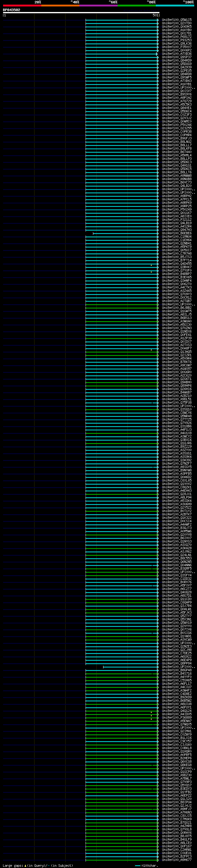Select hit label UniRef100_B6JBB2
This screenshot has height=868, width=197.
(177, 308)
